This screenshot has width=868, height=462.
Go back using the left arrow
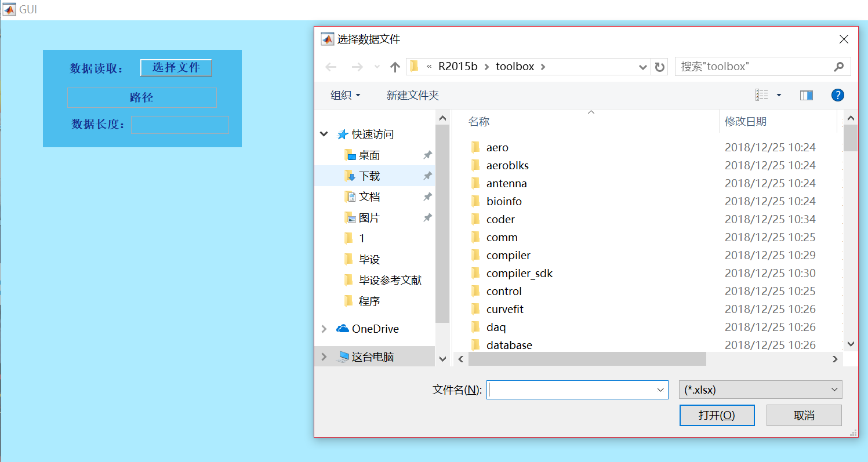coord(331,67)
